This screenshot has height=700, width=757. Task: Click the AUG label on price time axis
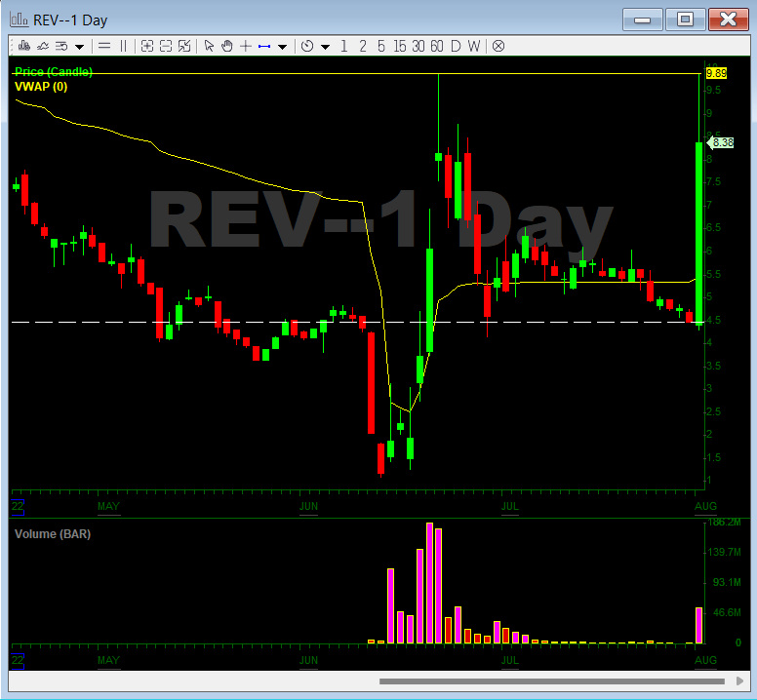click(705, 506)
